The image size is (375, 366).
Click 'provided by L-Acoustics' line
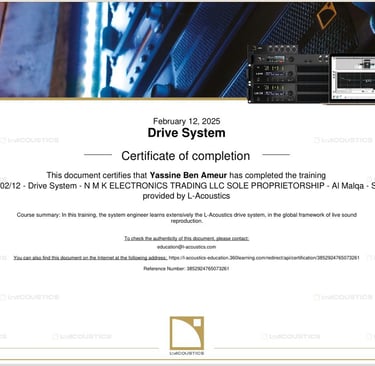point(186,196)
